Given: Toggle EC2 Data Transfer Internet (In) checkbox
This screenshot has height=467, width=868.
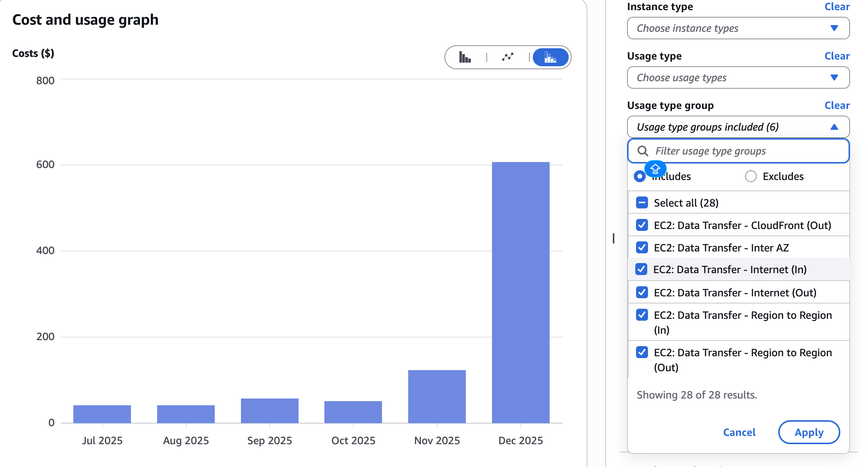Looking at the screenshot, I should (x=641, y=269).
